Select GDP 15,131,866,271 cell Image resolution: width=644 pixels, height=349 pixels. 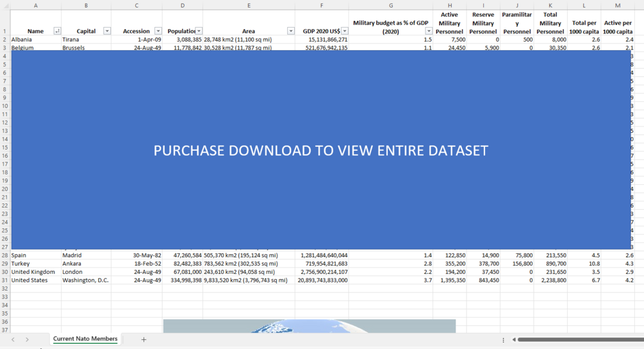(x=322, y=40)
